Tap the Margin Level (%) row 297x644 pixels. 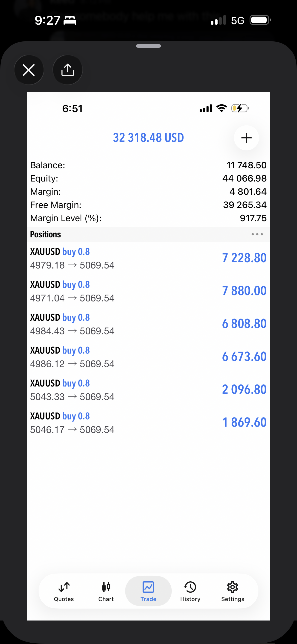tap(148, 218)
